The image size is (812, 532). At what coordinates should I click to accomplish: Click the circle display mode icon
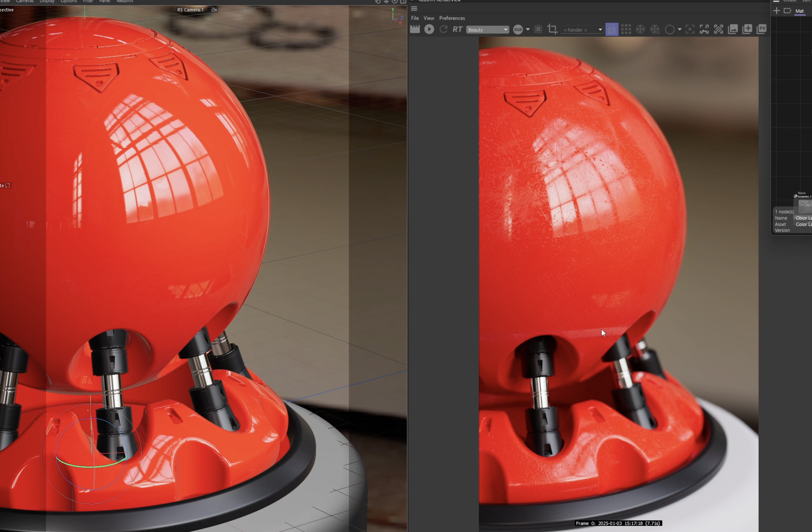click(x=669, y=30)
